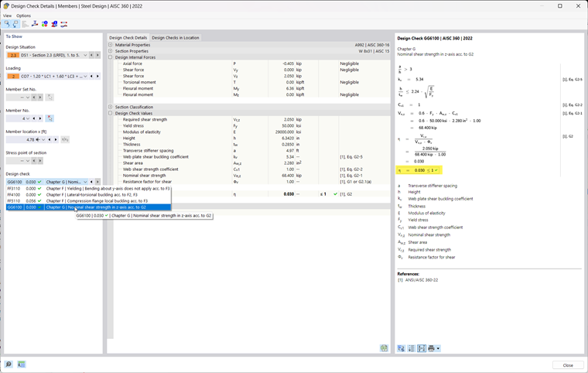
Task: Click the highlighted design ratio 0.030 result
Action: [419, 170]
